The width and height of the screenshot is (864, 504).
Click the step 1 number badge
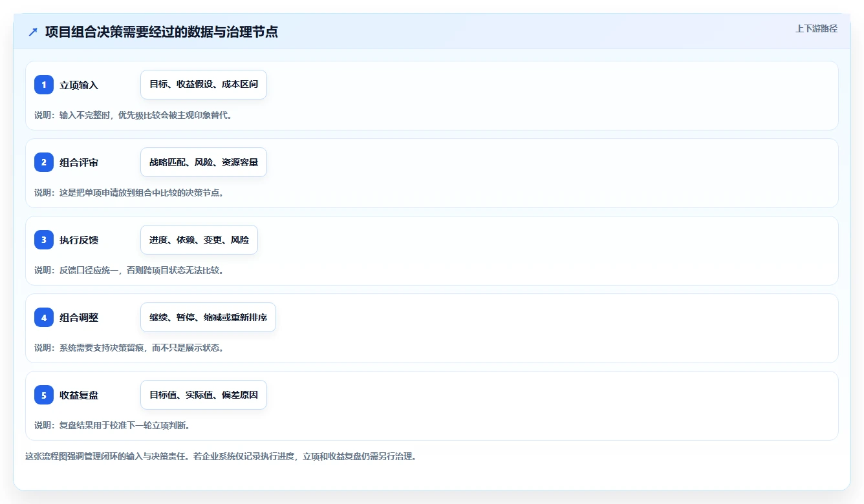[x=44, y=85]
